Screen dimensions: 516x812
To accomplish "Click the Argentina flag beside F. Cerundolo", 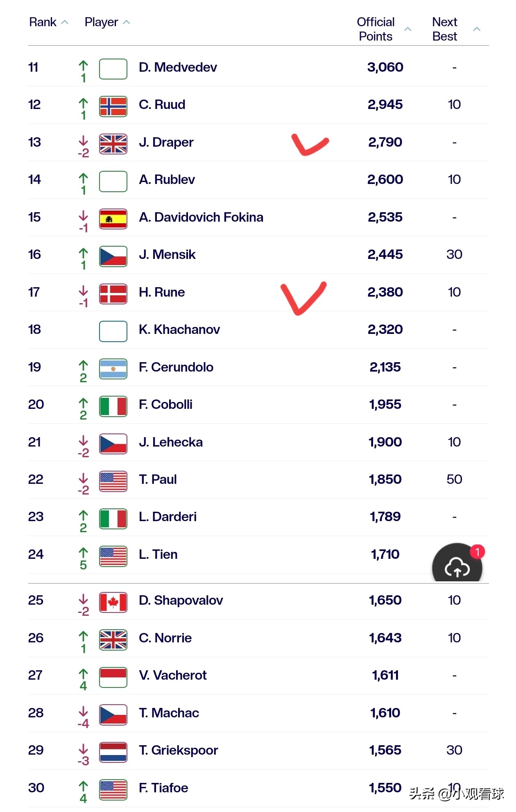I will 113,369.
